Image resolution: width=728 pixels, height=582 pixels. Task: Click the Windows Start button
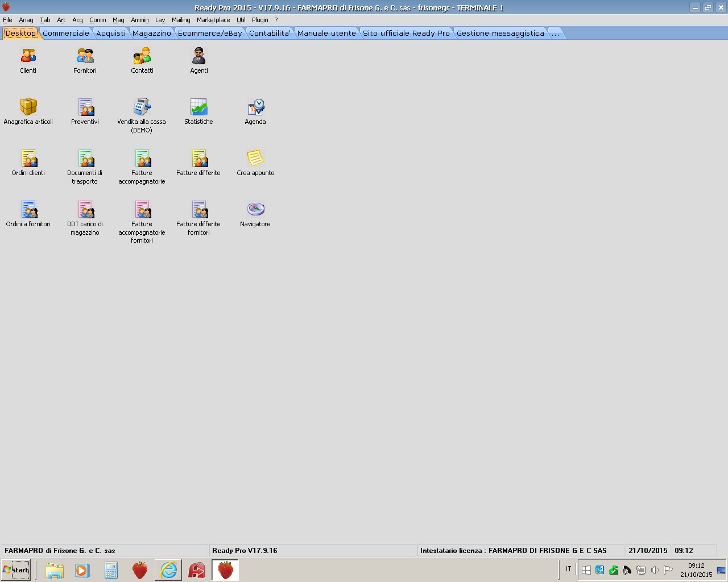(16, 570)
